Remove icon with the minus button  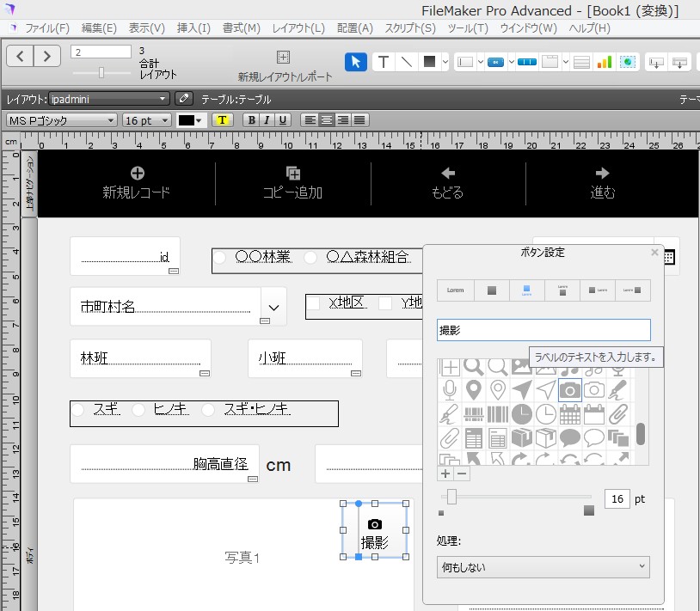pos(462,474)
